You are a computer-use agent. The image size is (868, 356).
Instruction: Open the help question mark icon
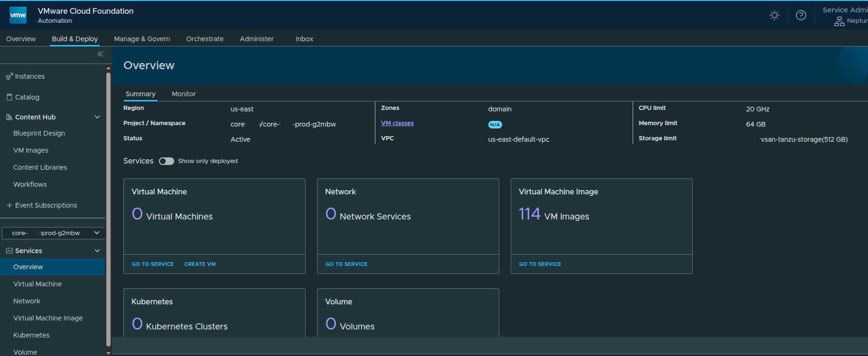(x=801, y=15)
